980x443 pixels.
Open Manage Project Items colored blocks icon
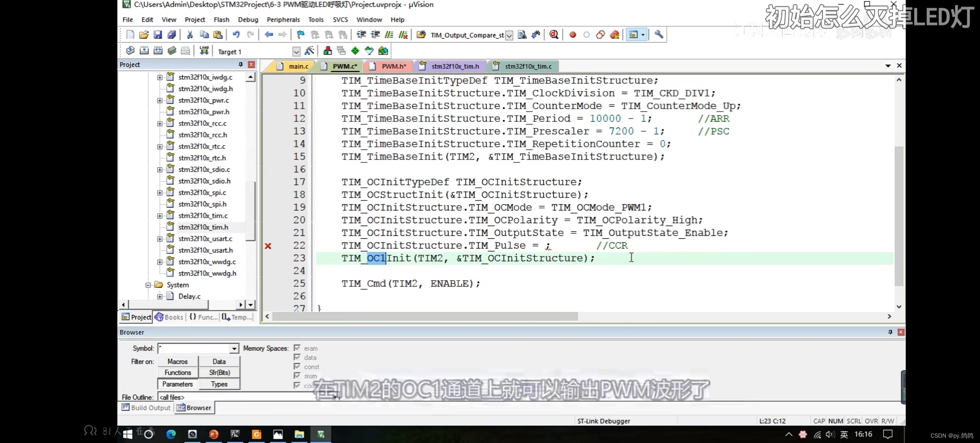[x=327, y=51]
